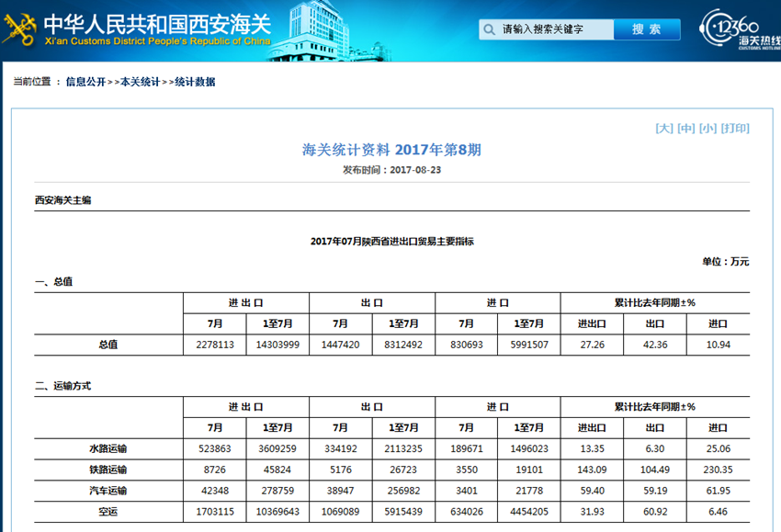Open the 统计数据 breadcrumb link

click(x=195, y=82)
